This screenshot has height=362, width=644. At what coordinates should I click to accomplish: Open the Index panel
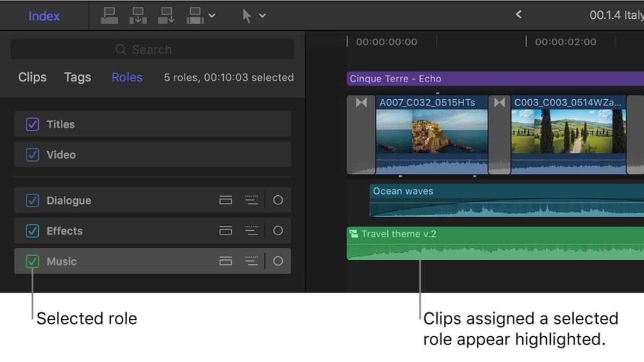coord(44,16)
